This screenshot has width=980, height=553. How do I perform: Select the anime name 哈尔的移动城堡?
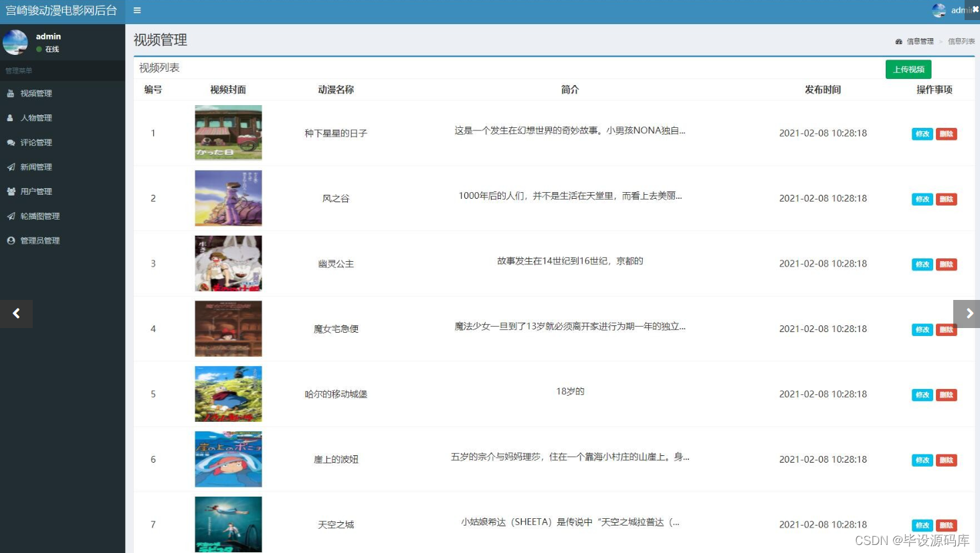[336, 394]
